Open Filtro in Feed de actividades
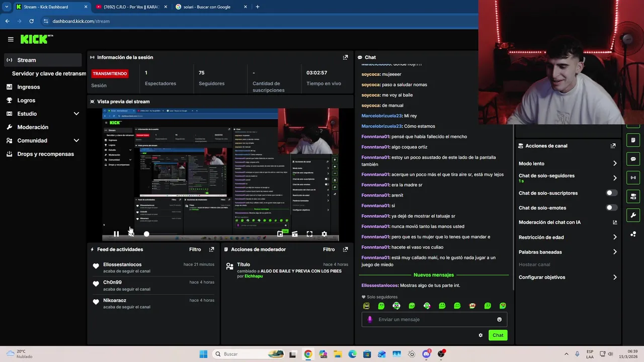 195,249
